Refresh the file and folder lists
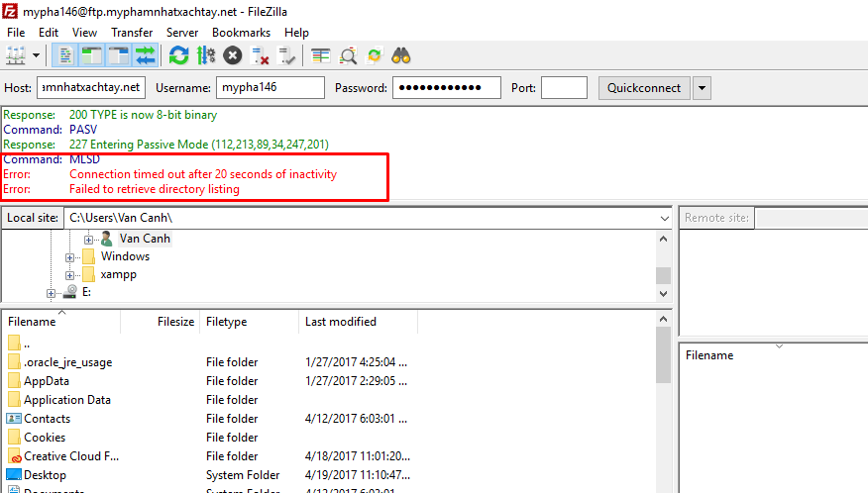 [x=178, y=55]
